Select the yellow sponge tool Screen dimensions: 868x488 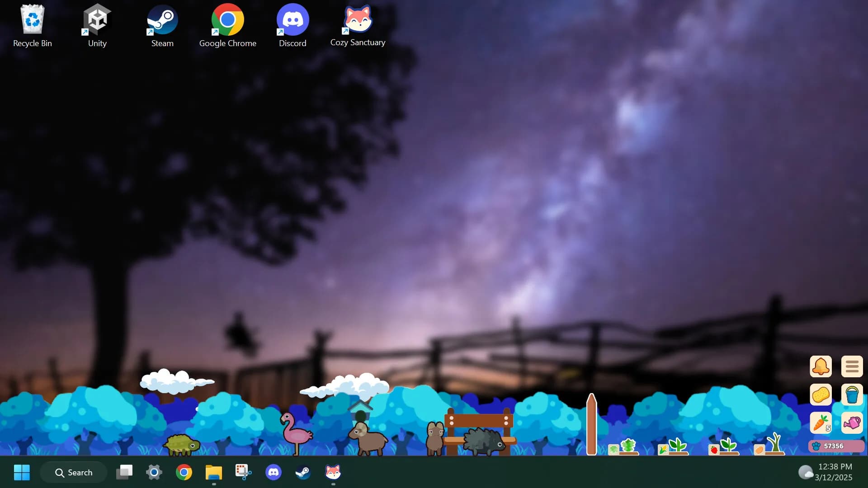[821, 394]
